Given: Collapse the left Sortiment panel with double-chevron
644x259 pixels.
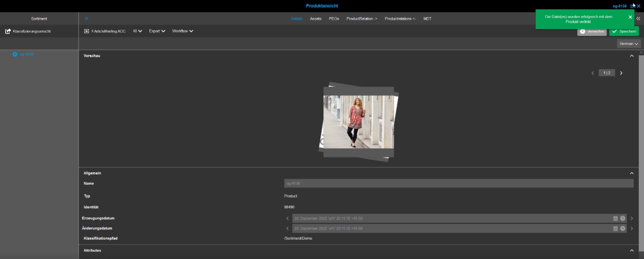Looking at the screenshot, I should click(86, 19).
